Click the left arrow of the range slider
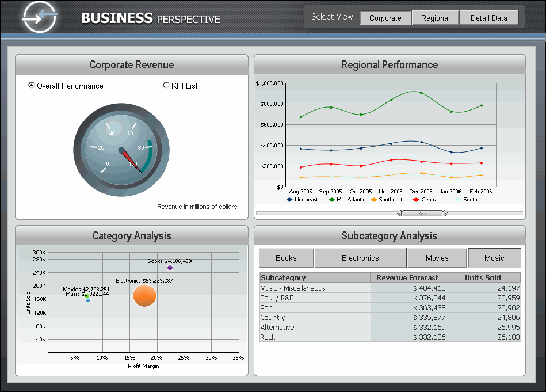Viewport: 546px width, 392px height. pyautogui.click(x=400, y=213)
